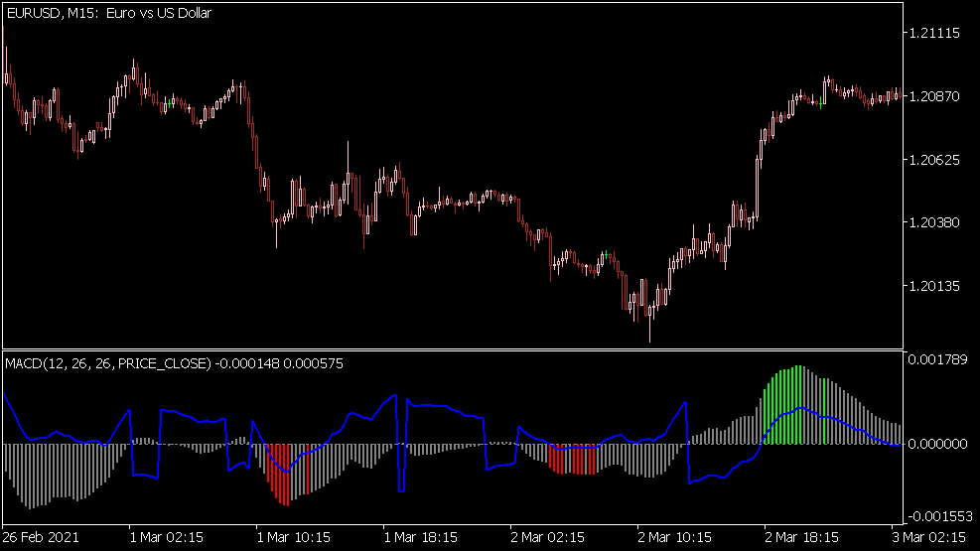Screen dimensions: 980x551
Task: Click the 1.20870 price level label
Action: (x=935, y=96)
